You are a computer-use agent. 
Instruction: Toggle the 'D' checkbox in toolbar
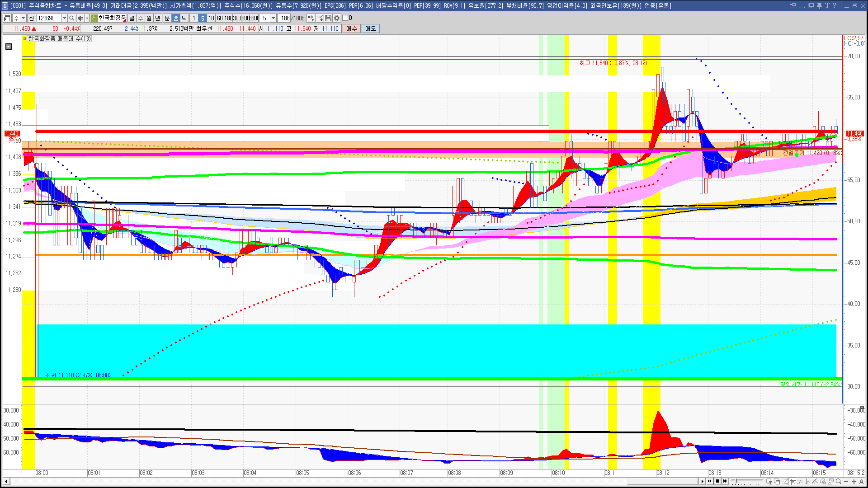(x=345, y=18)
